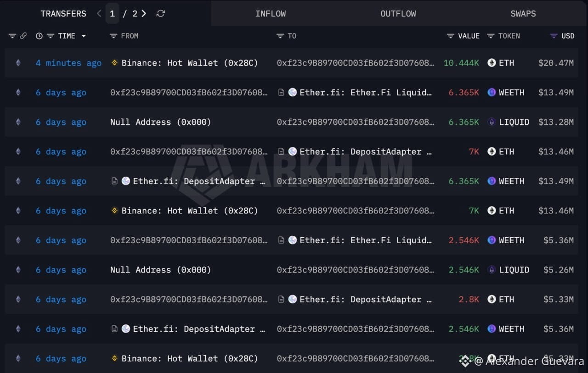Open the chain filter icon in header
This screenshot has width=588, height=373.
coord(12,36)
